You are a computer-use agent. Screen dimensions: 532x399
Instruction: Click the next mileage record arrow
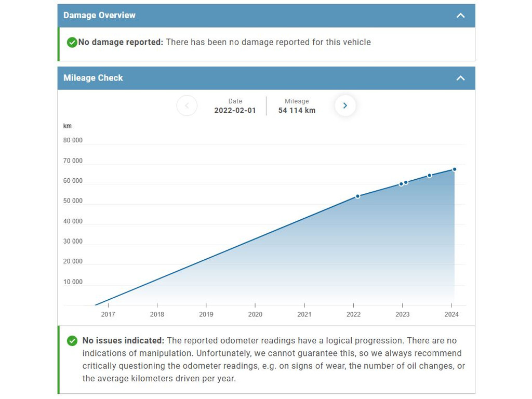pos(345,105)
